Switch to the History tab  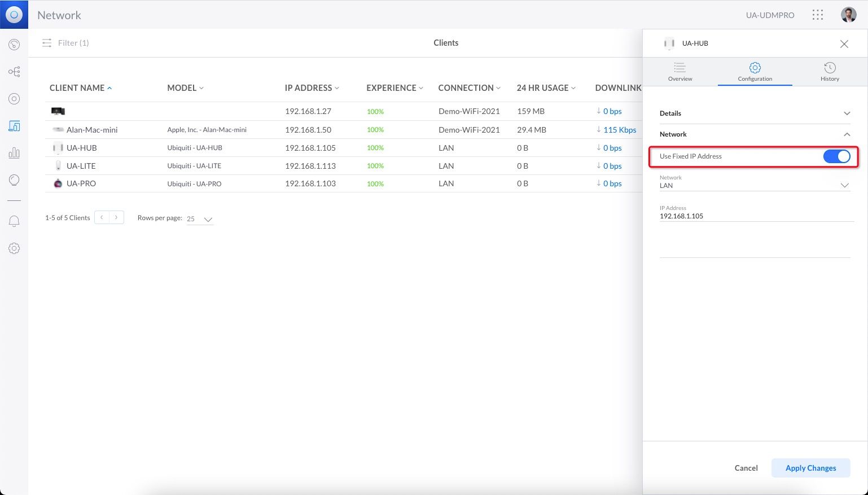coord(829,72)
